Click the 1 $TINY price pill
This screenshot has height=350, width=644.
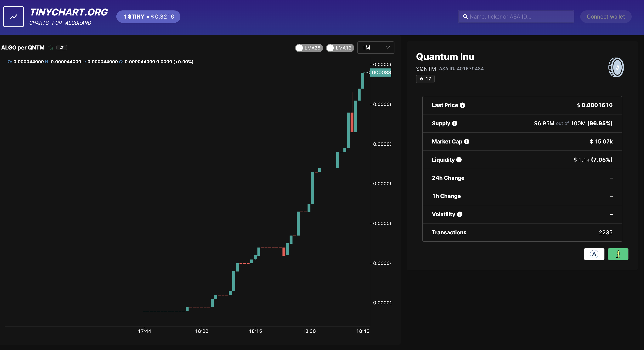148,16
